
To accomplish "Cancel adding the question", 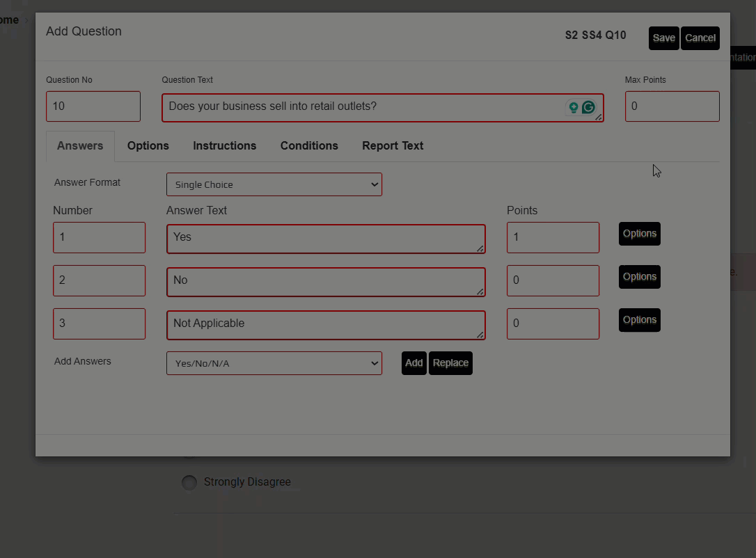I will click(x=700, y=38).
